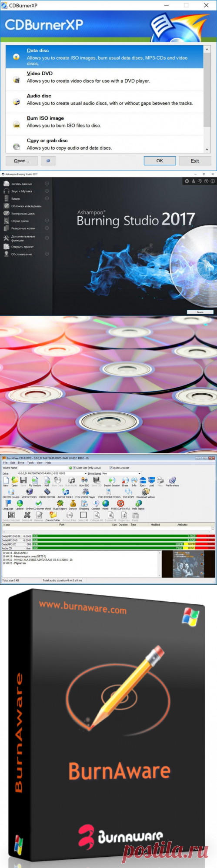
Task: Open the Tools menu in Burn4Free
Action: pos(30,462)
